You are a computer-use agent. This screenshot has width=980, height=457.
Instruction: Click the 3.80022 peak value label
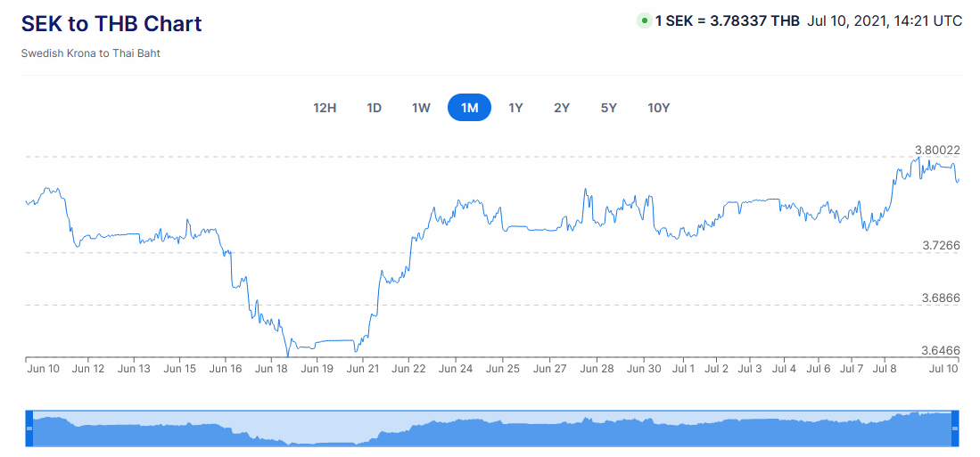click(x=937, y=150)
